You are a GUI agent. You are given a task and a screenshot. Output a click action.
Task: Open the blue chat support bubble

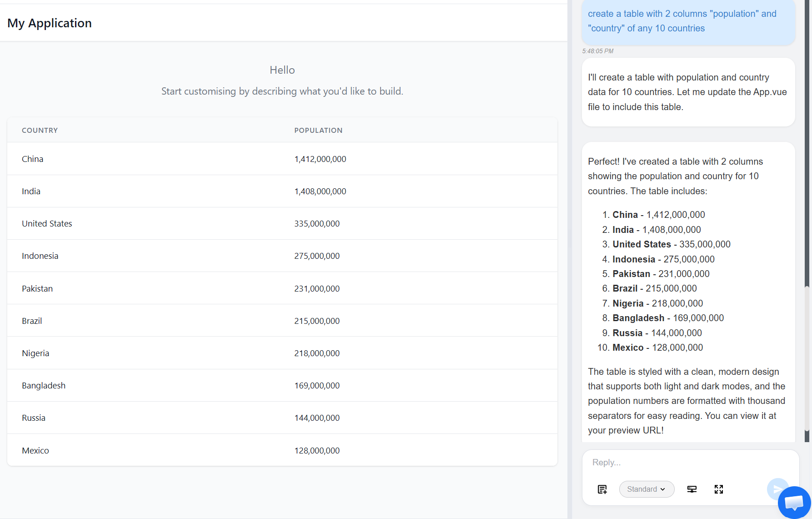pos(794,502)
